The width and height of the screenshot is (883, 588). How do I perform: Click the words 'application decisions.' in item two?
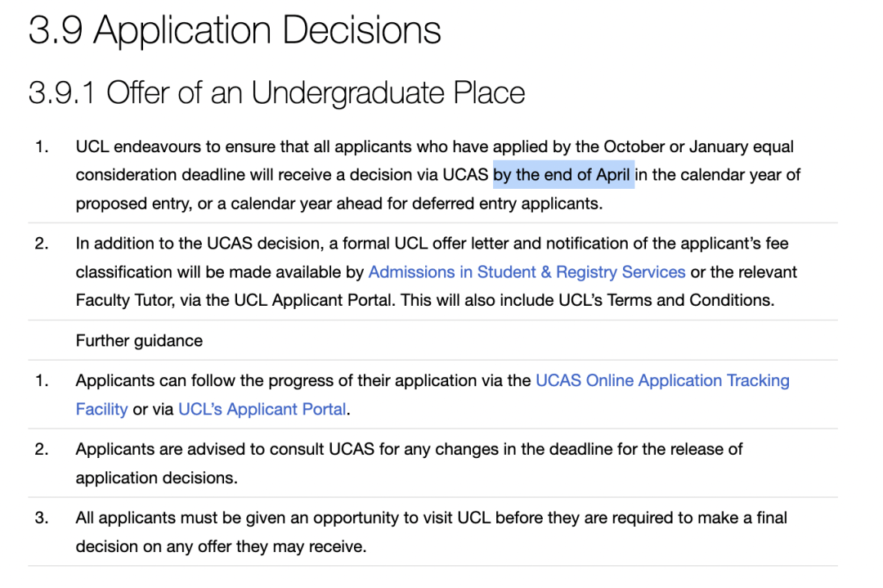[x=156, y=478]
